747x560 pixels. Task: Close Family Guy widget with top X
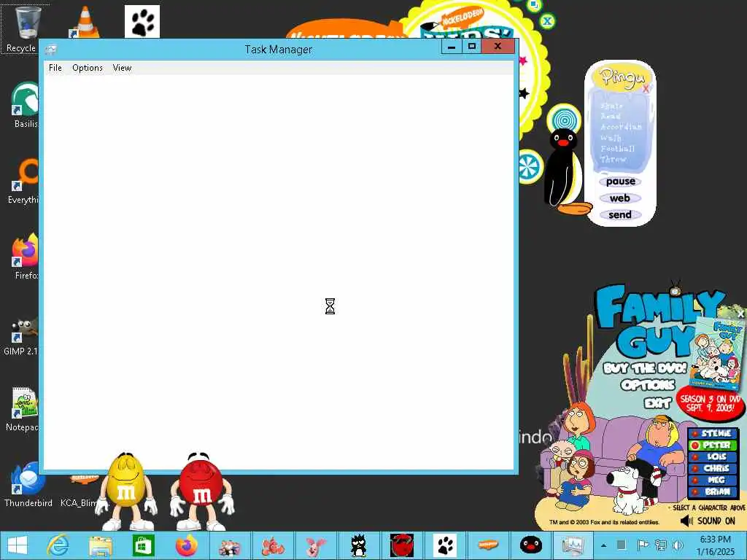coord(741,314)
